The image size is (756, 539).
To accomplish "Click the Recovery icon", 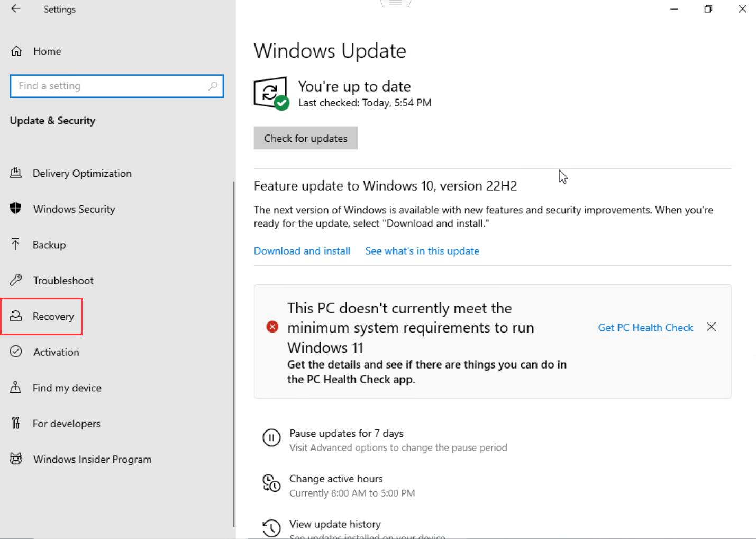I will 16,316.
